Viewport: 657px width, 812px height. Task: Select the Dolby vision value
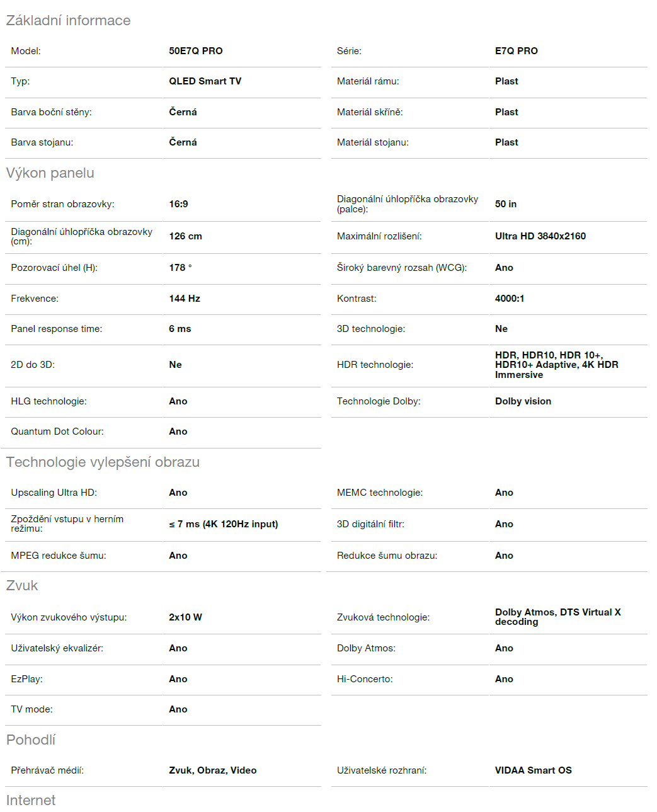coord(523,401)
